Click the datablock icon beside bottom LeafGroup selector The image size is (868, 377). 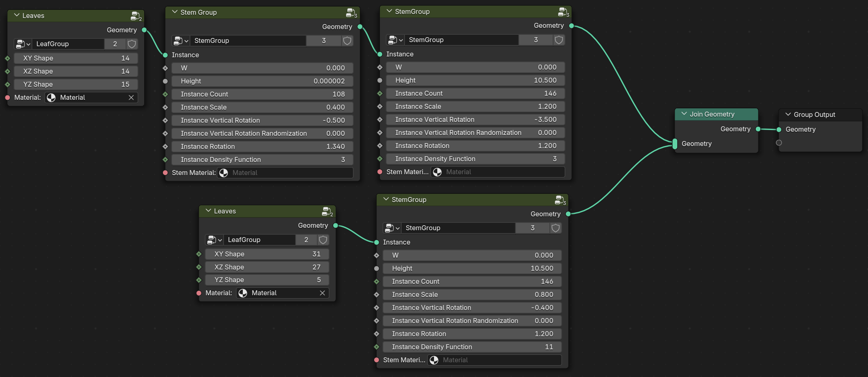pos(214,240)
